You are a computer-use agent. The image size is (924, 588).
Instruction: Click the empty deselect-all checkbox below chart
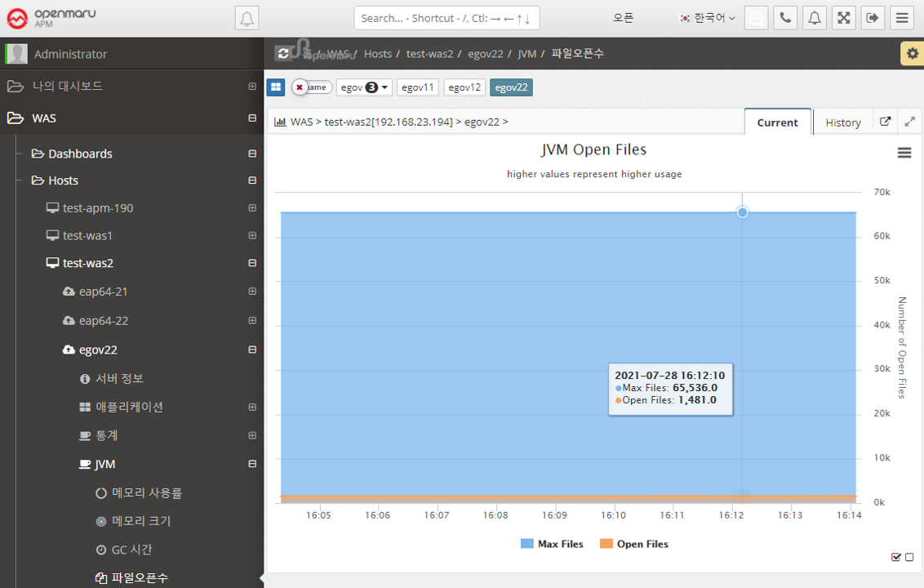(909, 557)
